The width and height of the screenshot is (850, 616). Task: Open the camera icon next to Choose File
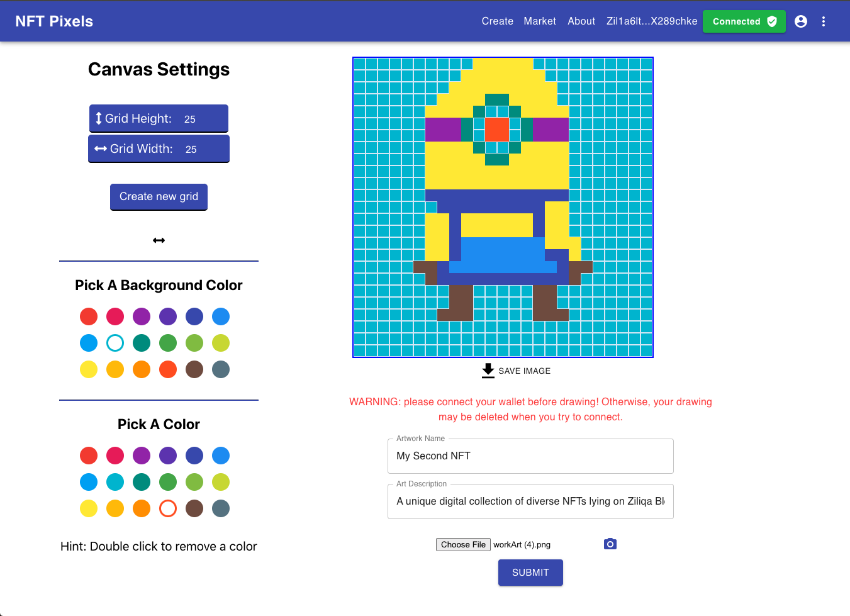click(610, 543)
